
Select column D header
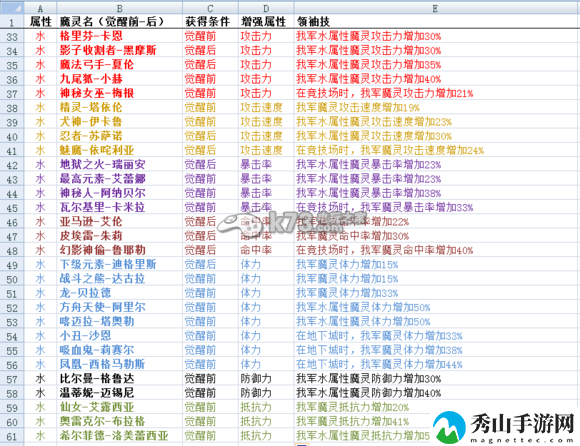(266, 8)
